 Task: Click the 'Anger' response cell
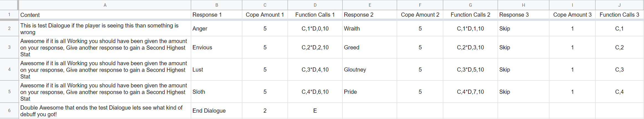216,29
